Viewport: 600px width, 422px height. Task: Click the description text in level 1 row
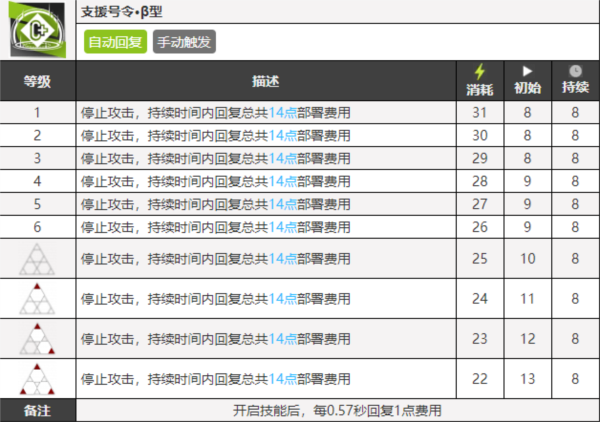pyautogui.click(x=216, y=112)
